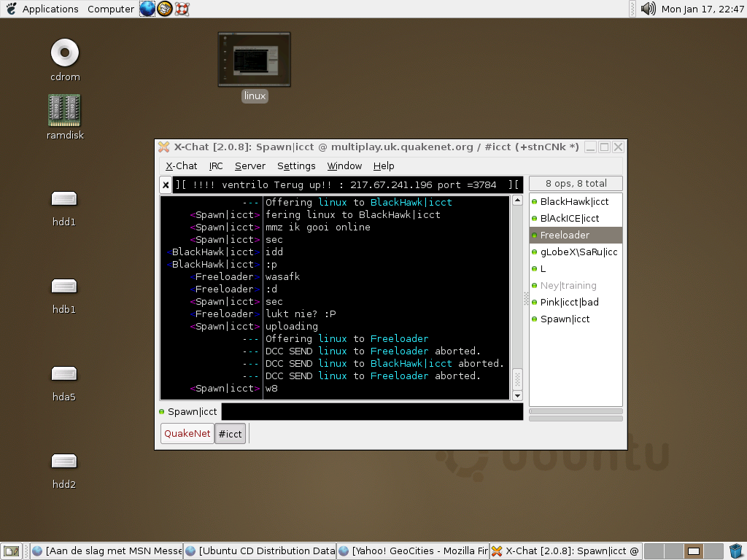Select Spawn|icct in the user list
The width and height of the screenshot is (747, 560).
[576, 319]
